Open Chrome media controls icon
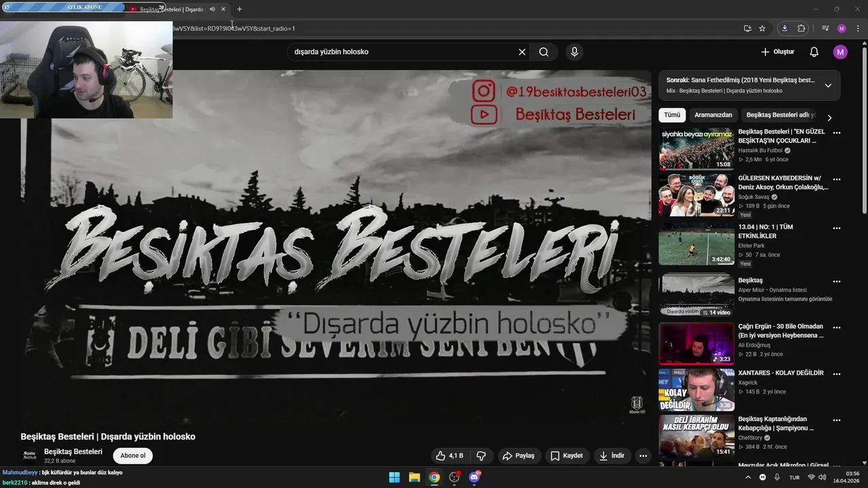This screenshot has height=488, width=868. pyautogui.click(x=825, y=28)
